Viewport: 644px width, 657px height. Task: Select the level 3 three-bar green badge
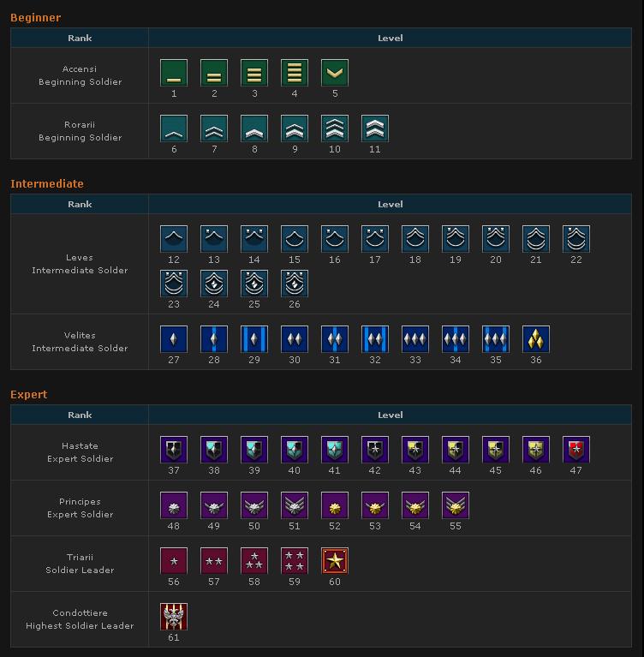(x=254, y=73)
